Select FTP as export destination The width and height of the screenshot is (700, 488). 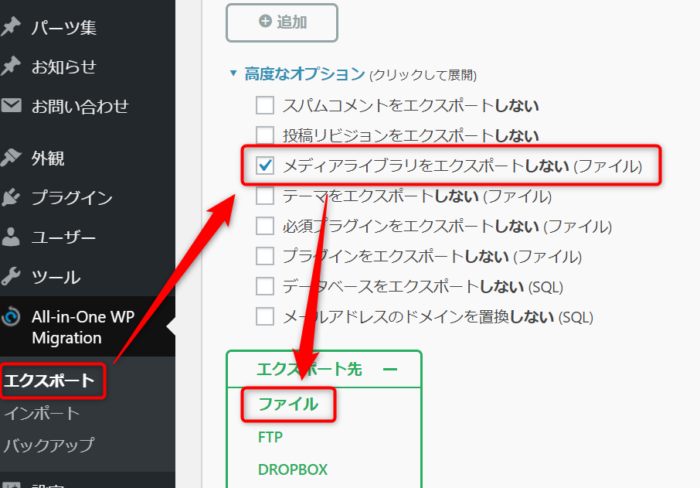[272, 437]
